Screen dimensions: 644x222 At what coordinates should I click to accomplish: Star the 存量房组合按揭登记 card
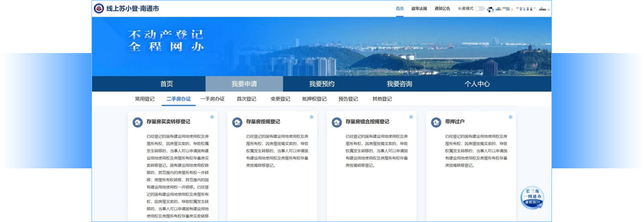pos(411,117)
